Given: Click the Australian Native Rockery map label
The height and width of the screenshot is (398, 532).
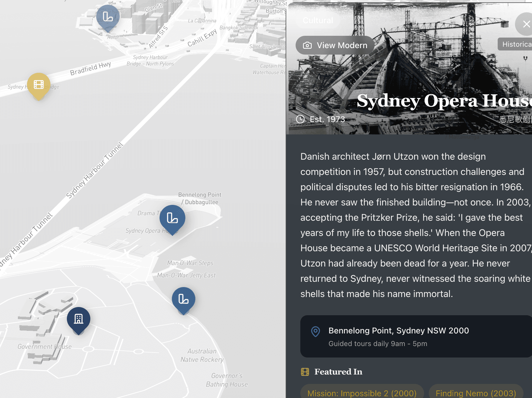Looking at the screenshot, I should tap(202, 355).
